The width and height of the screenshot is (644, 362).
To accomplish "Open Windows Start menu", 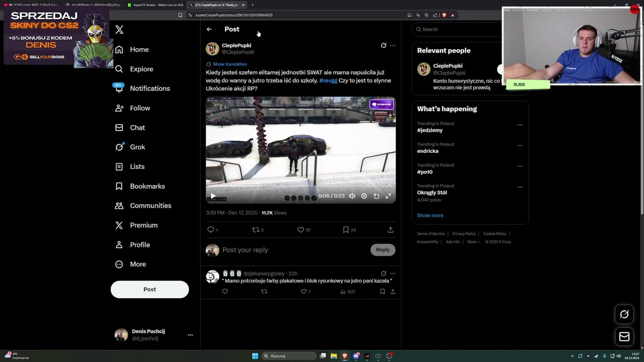I will tap(255, 356).
